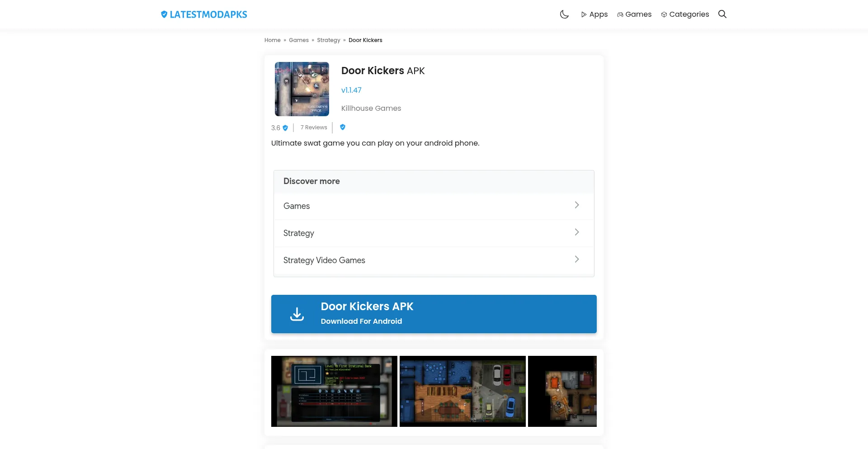Open the mission results screenshot thumbnail
Screen dimensions: 868x449
coord(334,391)
